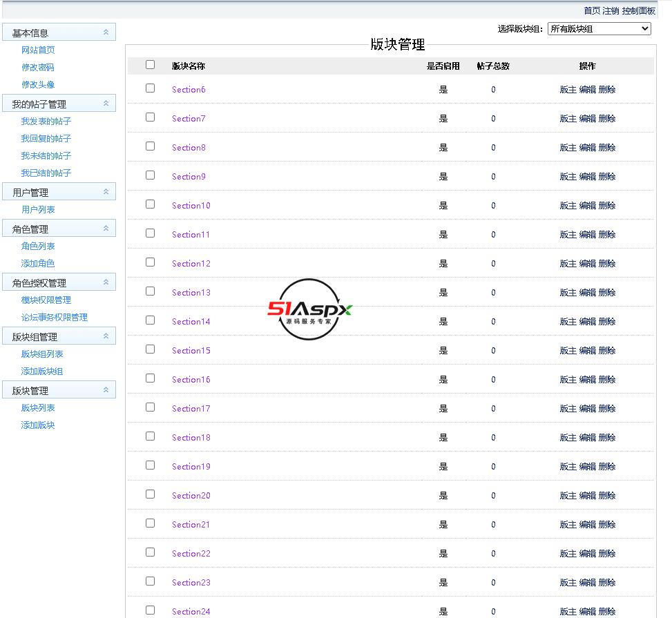Check the box for Section6 row
This screenshot has height=618, width=672.
pyautogui.click(x=151, y=88)
